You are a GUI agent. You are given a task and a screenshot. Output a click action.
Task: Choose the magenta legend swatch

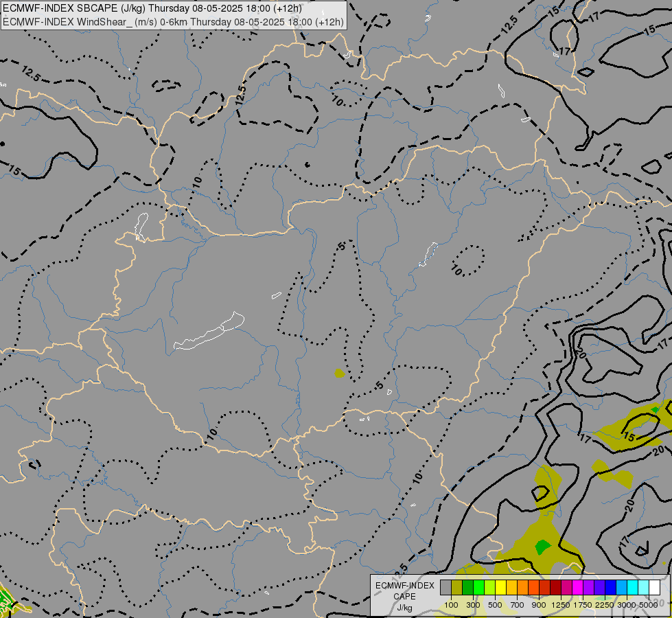click(x=578, y=587)
